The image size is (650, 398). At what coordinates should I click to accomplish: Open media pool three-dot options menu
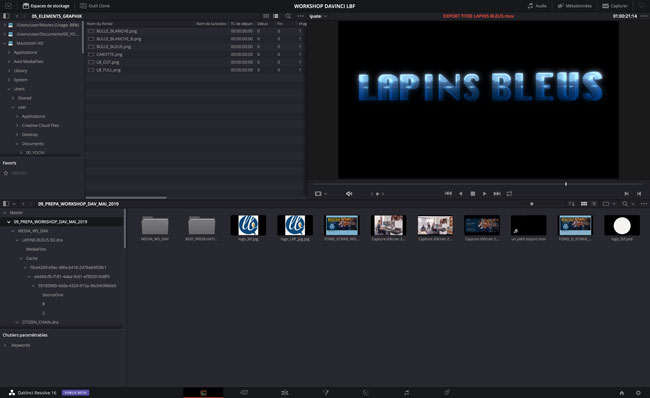(644, 204)
